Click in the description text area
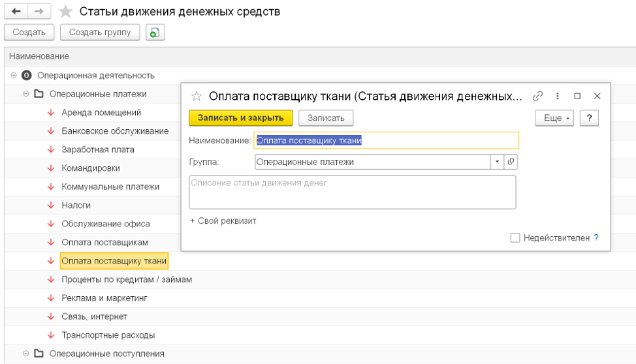Viewport: 636px width, 364px height. (x=353, y=192)
